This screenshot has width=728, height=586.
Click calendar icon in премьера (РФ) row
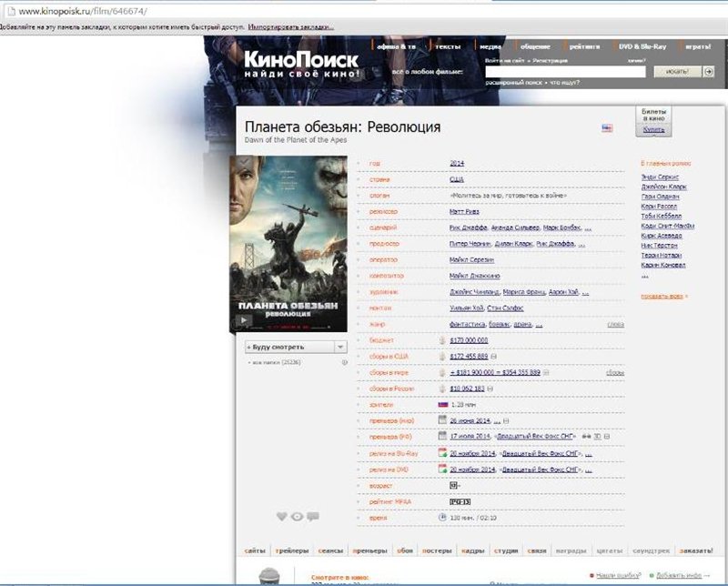pos(442,436)
